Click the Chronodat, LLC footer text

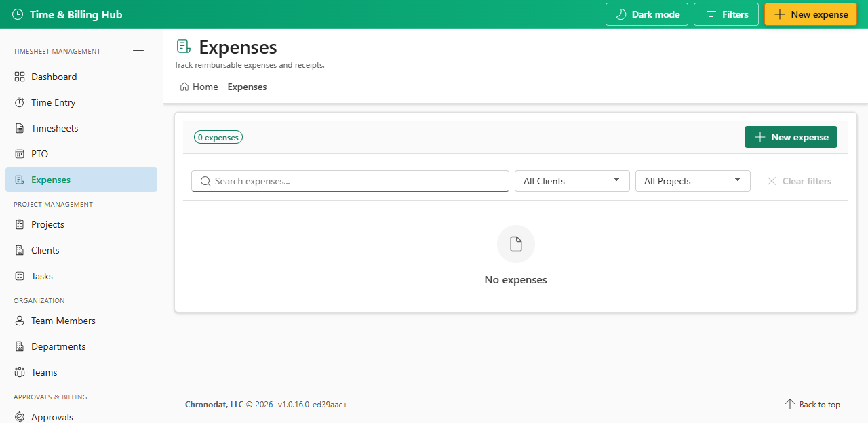pos(214,404)
